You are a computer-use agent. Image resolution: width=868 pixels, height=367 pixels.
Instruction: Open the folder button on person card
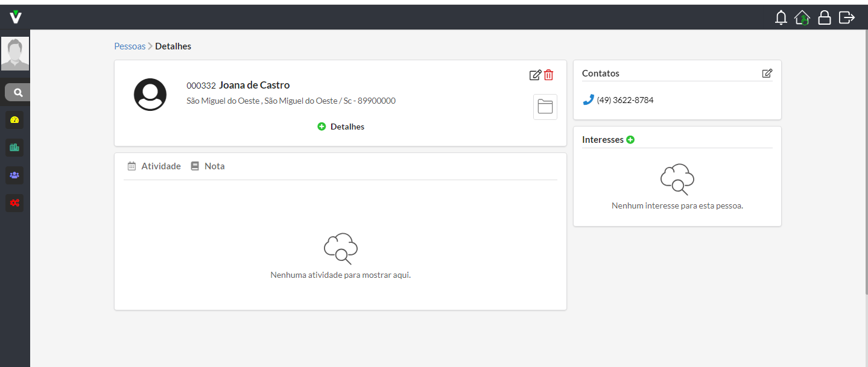click(x=545, y=107)
